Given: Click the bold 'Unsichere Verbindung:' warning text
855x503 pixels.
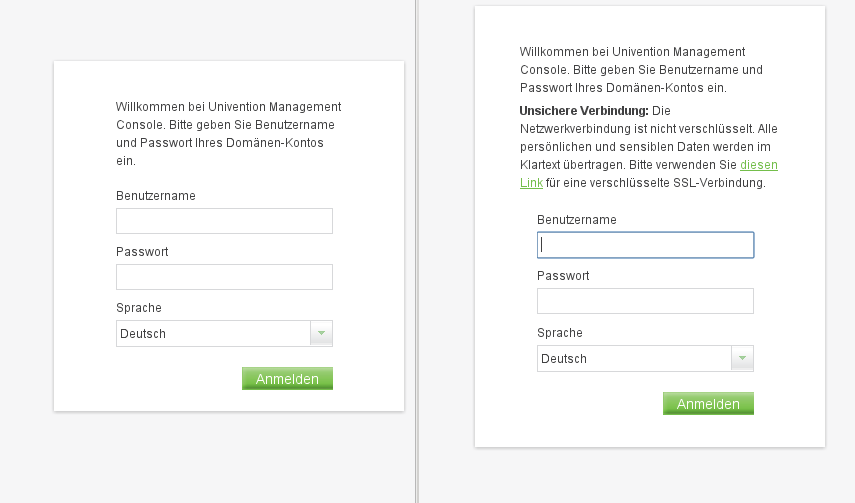Looking at the screenshot, I should pos(584,110).
